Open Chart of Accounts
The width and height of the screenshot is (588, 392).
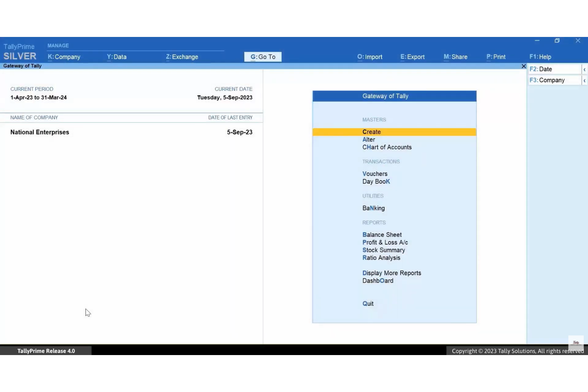click(x=387, y=147)
